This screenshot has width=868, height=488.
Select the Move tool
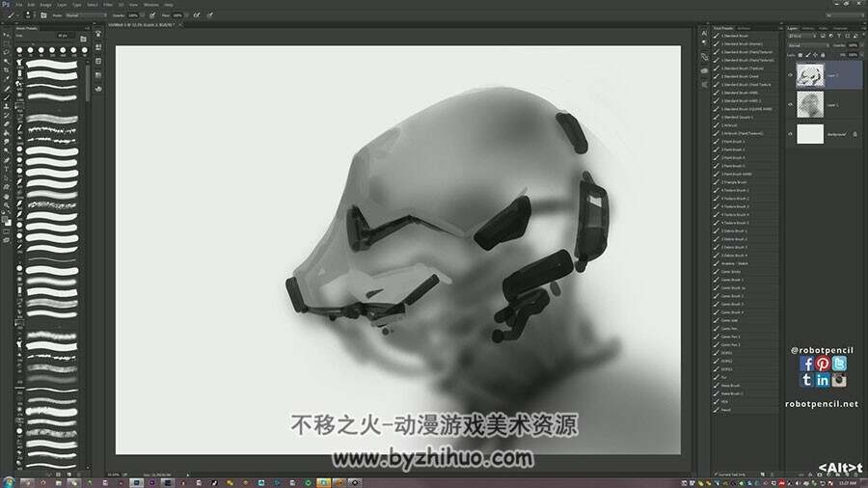[x=6, y=35]
